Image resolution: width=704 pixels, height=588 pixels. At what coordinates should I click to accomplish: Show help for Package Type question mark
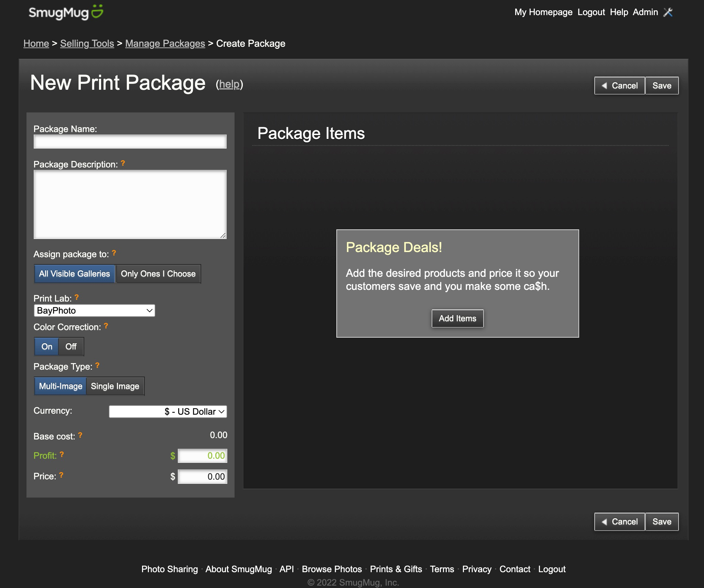[x=97, y=366]
